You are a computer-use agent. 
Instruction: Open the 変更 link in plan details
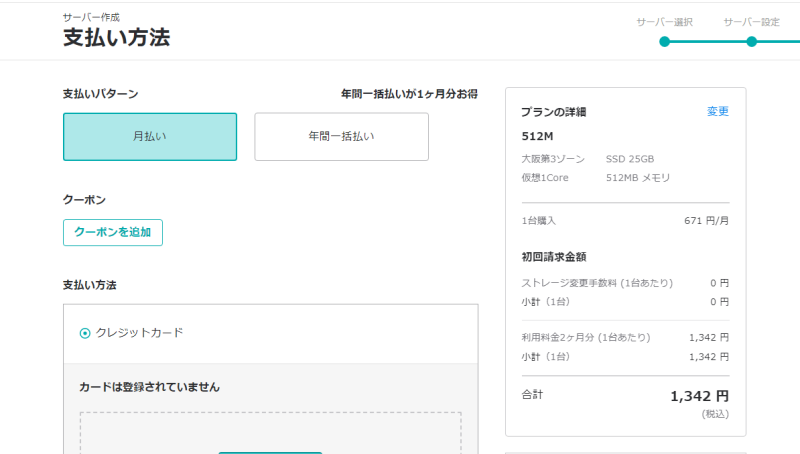point(718,111)
